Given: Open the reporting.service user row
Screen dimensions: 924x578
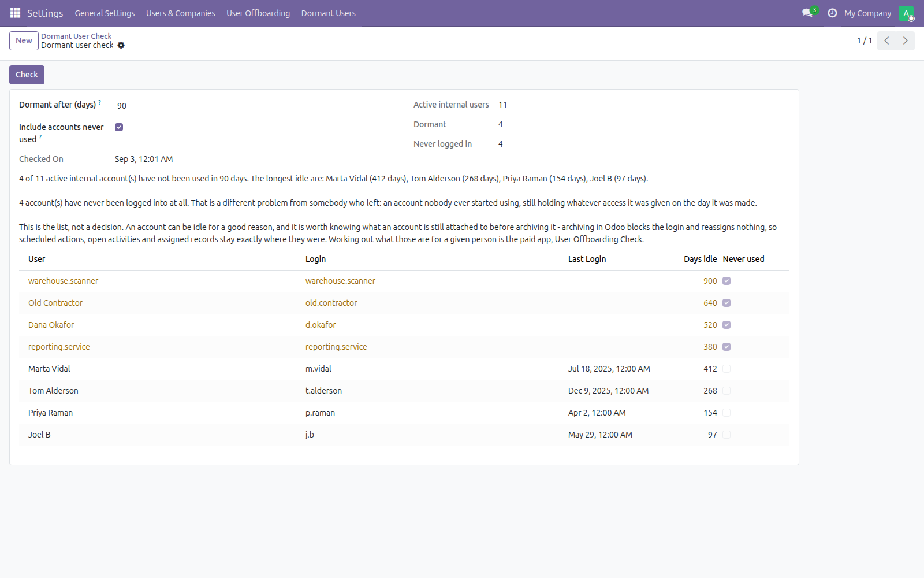Looking at the screenshot, I should [404, 347].
